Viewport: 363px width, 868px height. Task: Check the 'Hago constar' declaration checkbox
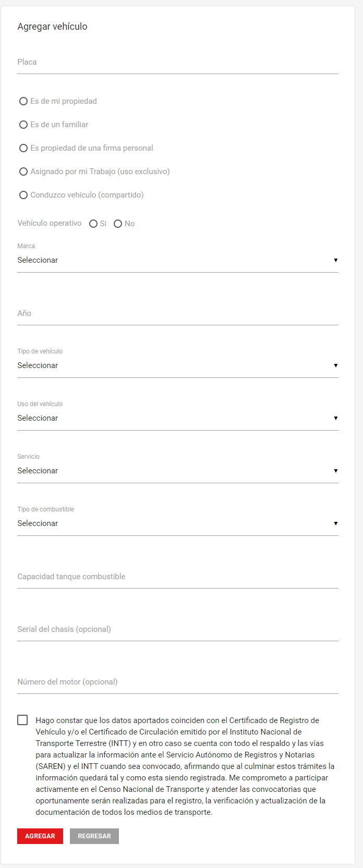pos(22,720)
